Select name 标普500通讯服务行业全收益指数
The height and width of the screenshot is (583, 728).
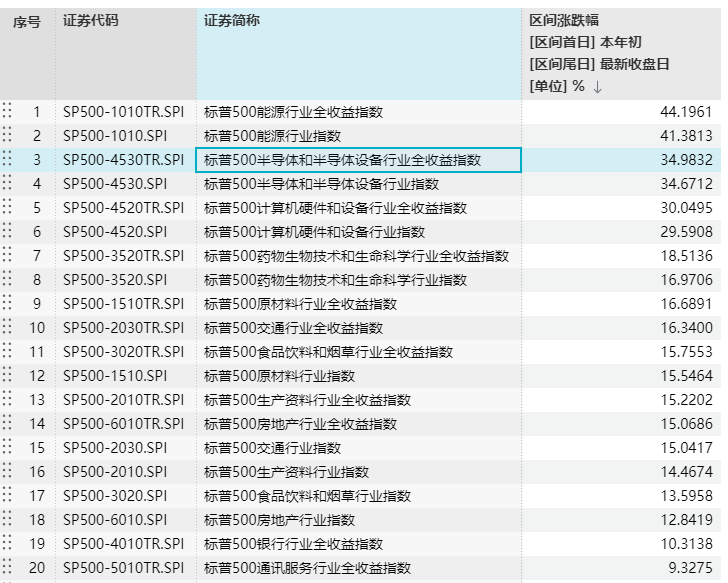(x=307, y=568)
